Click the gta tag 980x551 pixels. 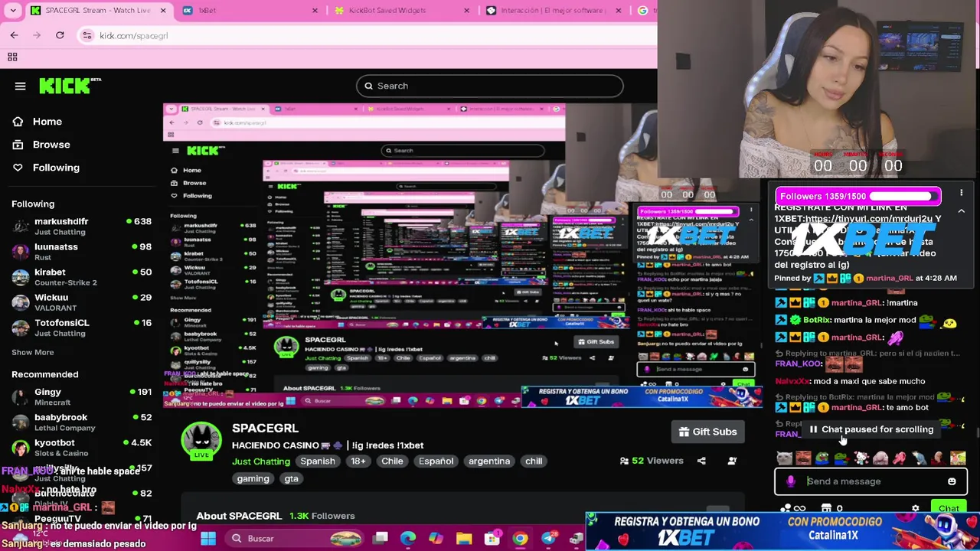[291, 478]
